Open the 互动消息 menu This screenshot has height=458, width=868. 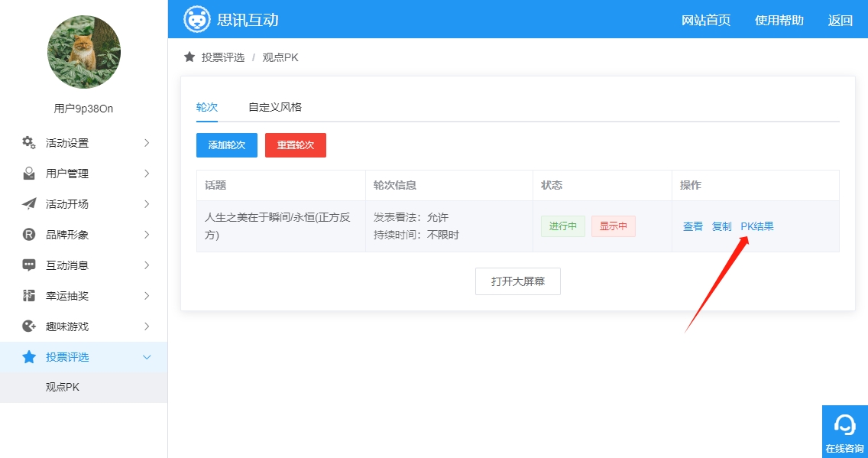click(x=83, y=265)
